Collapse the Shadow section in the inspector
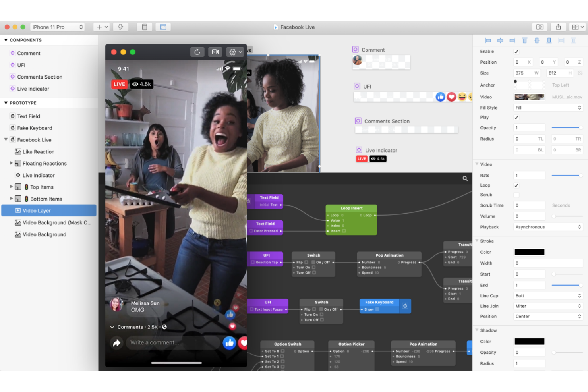 pos(477,330)
